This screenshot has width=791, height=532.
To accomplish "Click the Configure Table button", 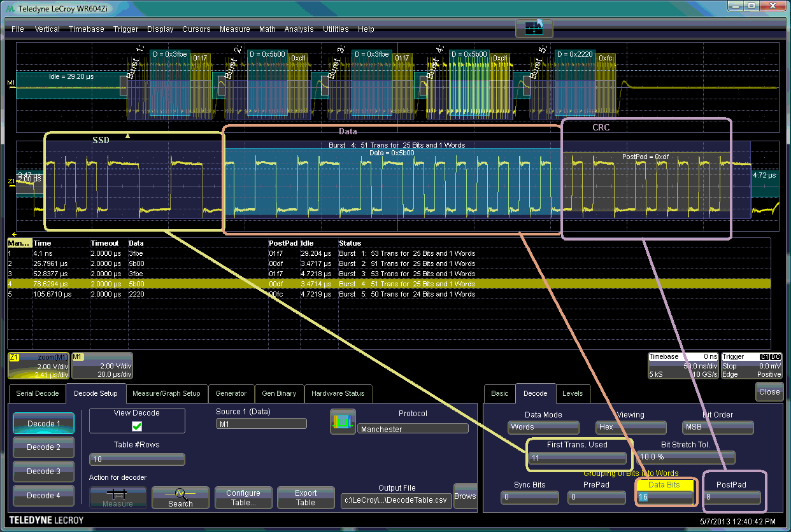I will pyautogui.click(x=243, y=497).
